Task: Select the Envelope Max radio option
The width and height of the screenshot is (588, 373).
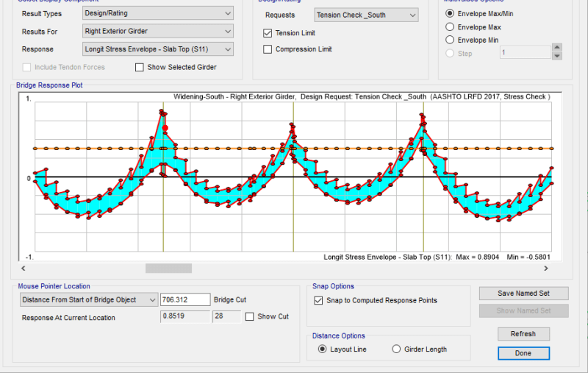Action: point(450,27)
